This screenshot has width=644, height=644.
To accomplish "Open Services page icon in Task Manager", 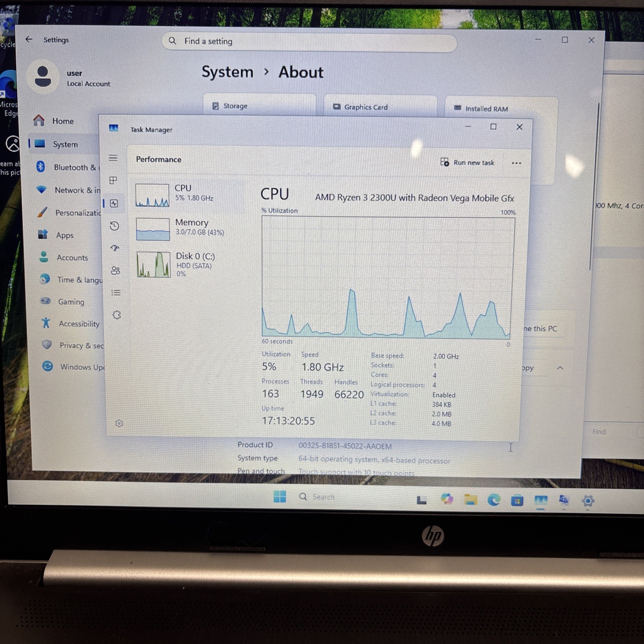I will point(117,315).
